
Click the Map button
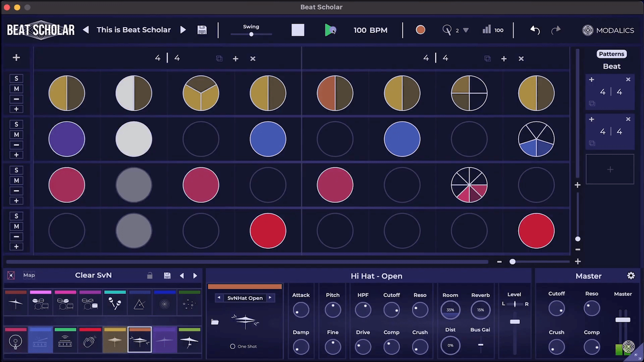(x=29, y=275)
